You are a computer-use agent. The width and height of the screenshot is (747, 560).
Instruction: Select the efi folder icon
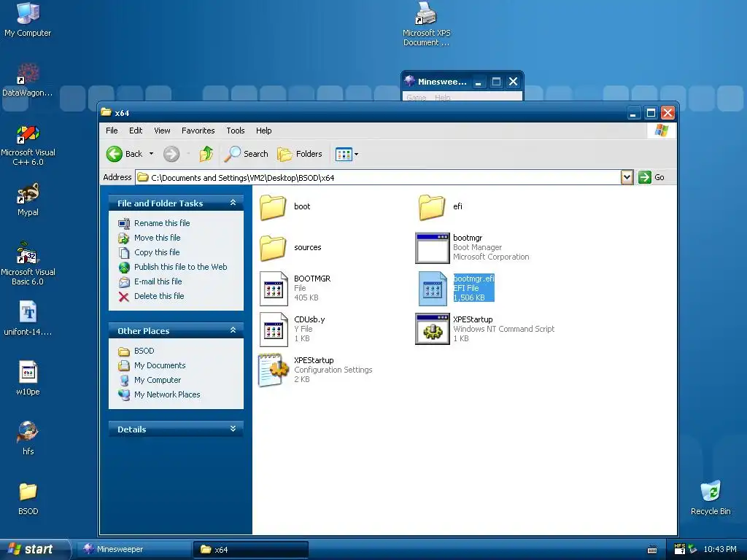(432, 207)
